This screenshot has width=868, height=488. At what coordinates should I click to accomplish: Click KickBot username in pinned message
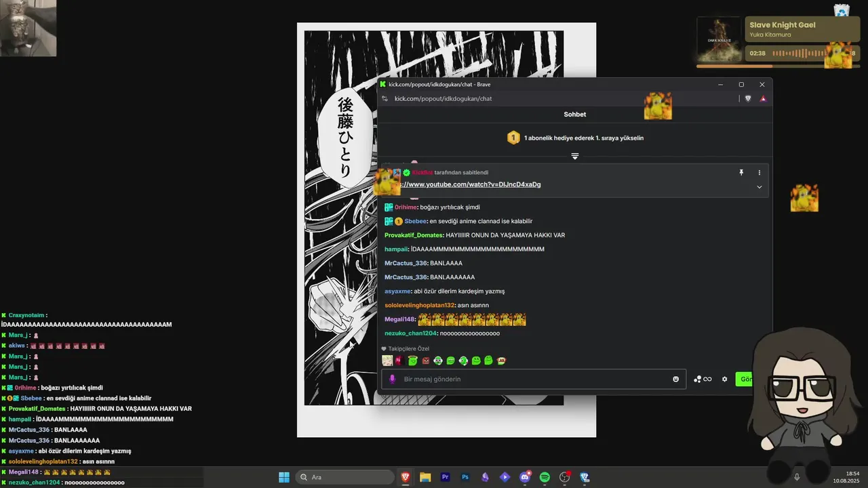pos(422,173)
